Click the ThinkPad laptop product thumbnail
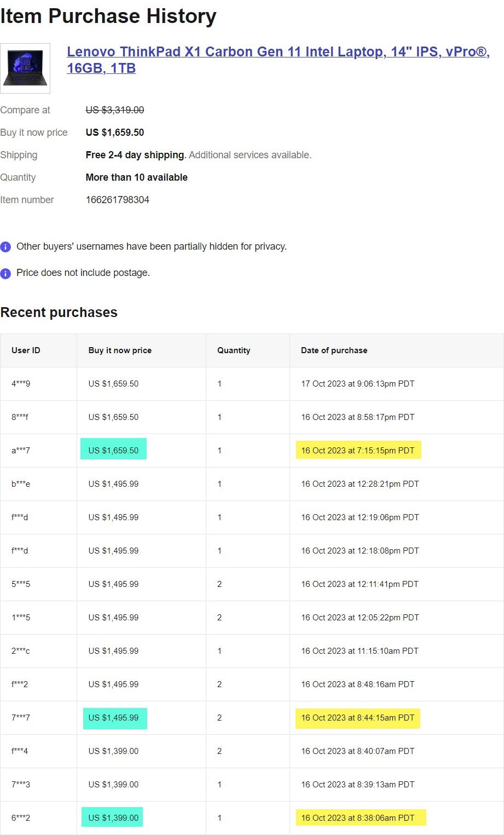This screenshot has height=835, width=504. tap(25, 68)
